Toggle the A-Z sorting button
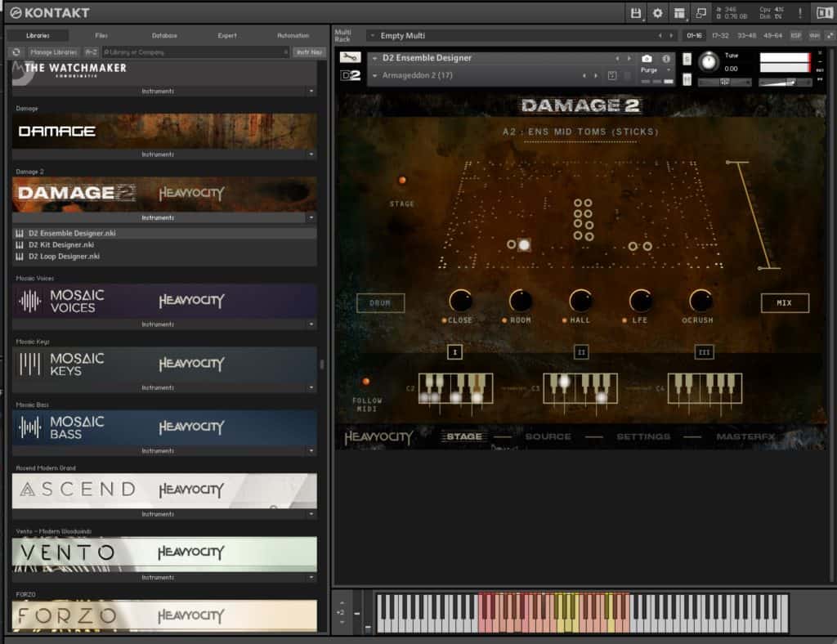Viewport: 837px width, 644px height. click(92, 51)
